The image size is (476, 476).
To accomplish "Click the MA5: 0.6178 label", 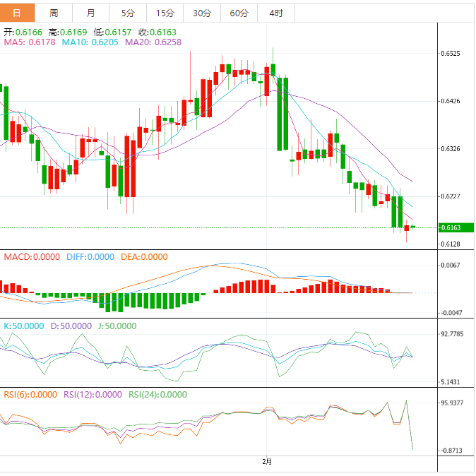I will (x=30, y=42).
